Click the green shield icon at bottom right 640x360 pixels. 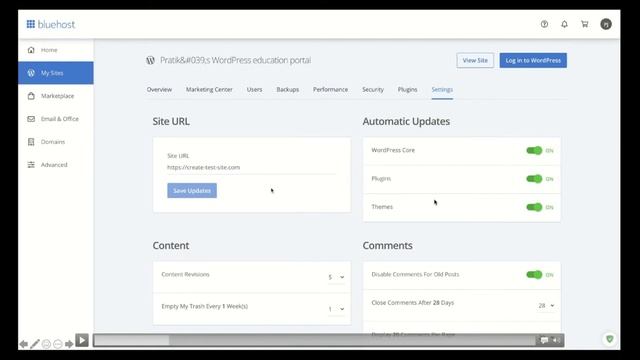pyautogui.click(x=609, y=339)
